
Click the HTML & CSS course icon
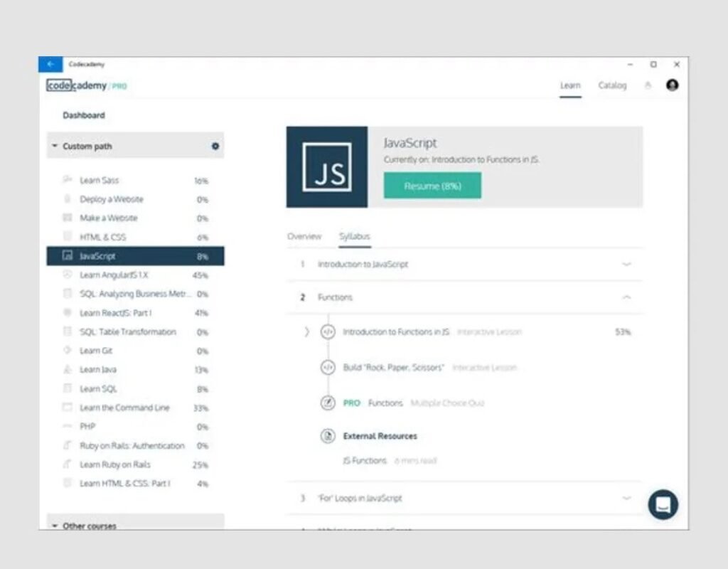click(68, 236)
